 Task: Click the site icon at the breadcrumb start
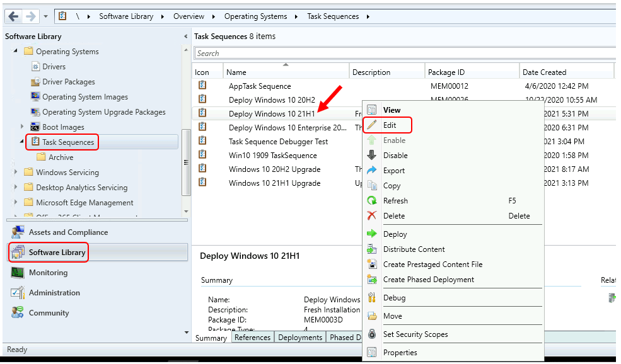61,16
